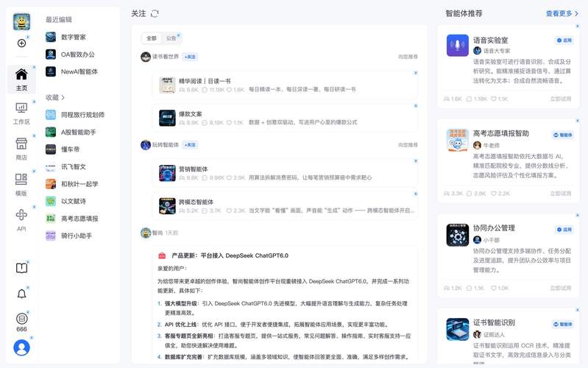Open the 商店 store icon
The height and width of the screenshot is (368, 588).
pyautogui.click(x=21, y=144)
